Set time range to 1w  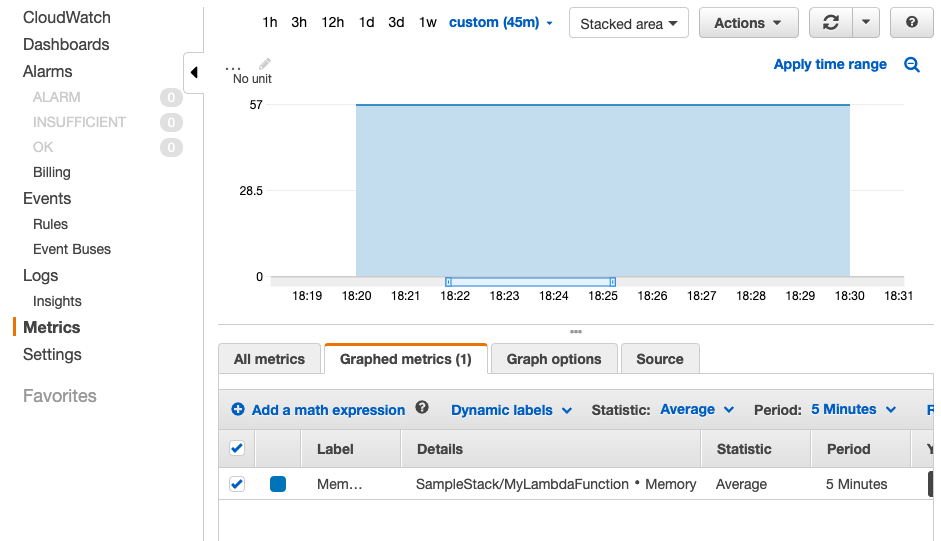(x=427, y=23)
